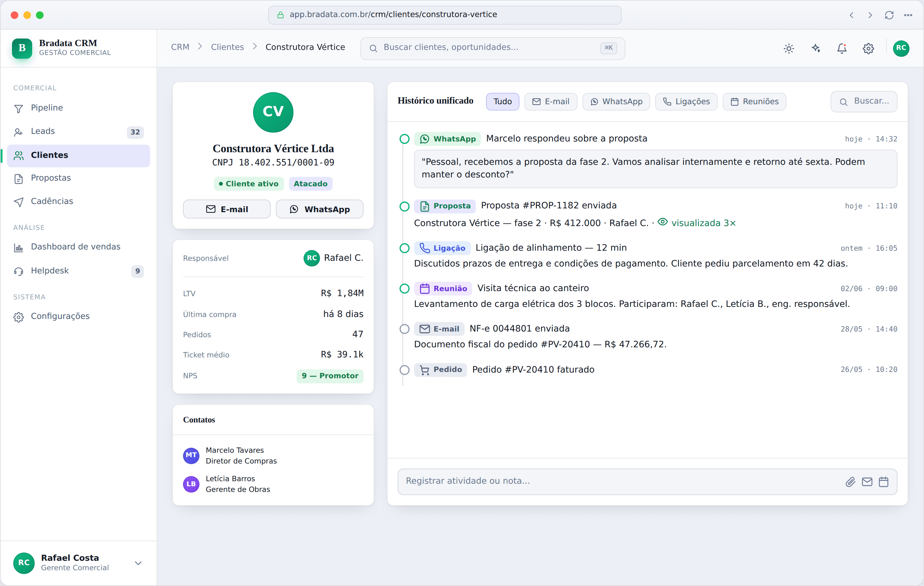924x586 pixels.
Task: Click Rafael C. responsável name
Action: point(343,258)
